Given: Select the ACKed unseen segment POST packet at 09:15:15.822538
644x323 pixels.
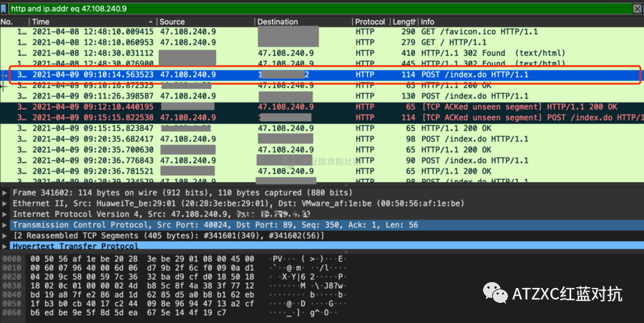Looking at the screenshot, I should (x=322, y=117).
